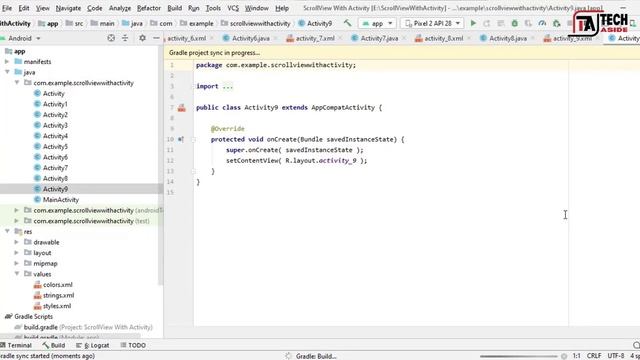Click CRLF line separator in status bar
Viewport: 640px width, 360px height.
click(x=594, y=356)
